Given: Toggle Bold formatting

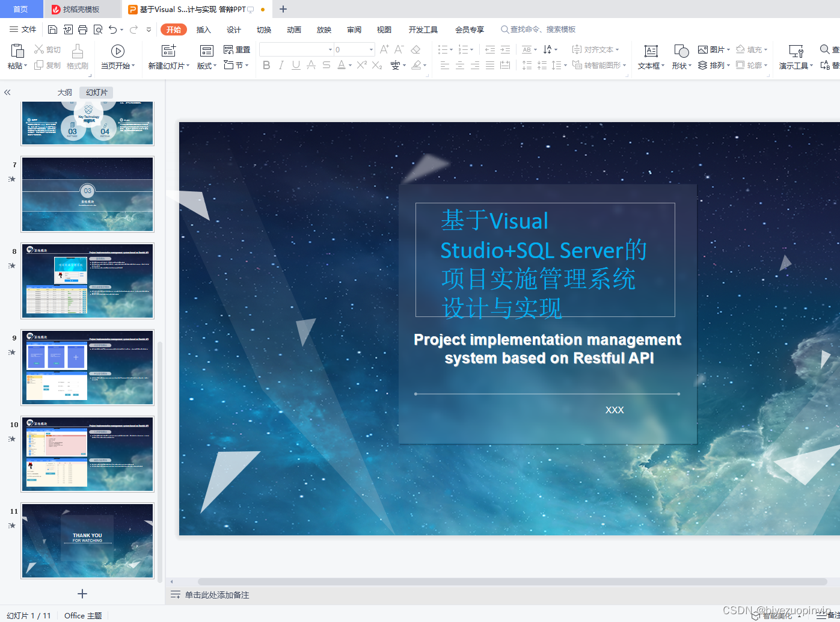Looking at the screenshot, I should [x=266, y=65].
